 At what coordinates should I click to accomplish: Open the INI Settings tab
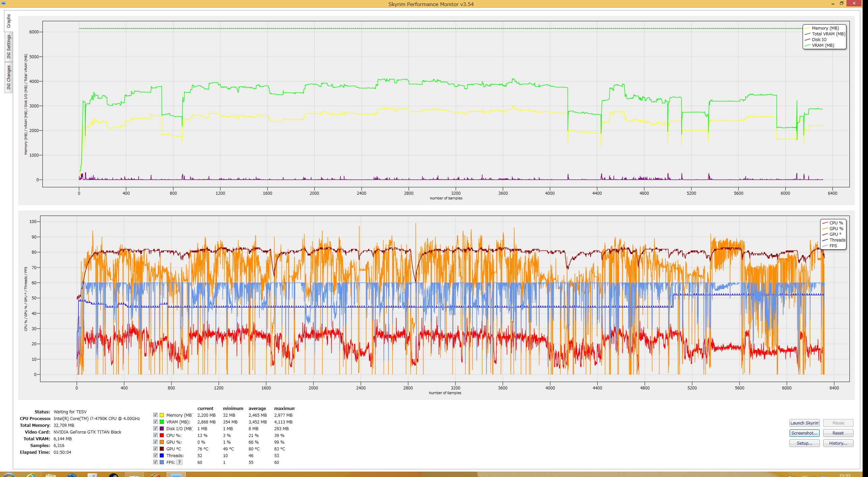tap(9, 47)
